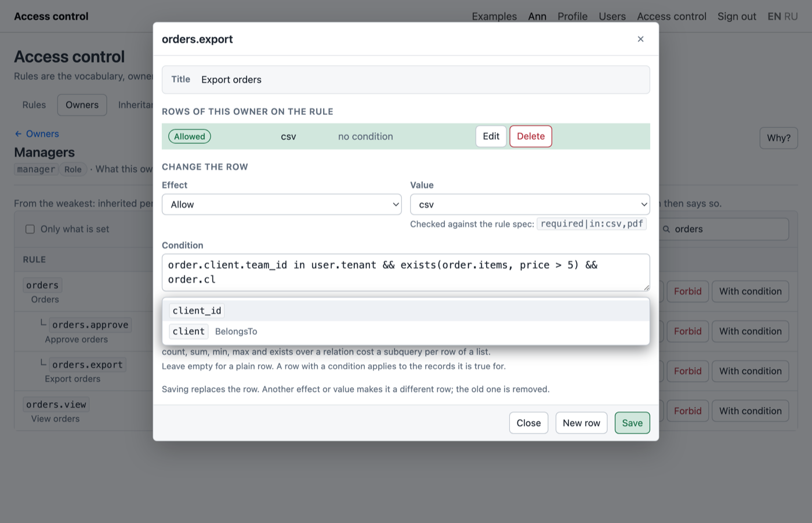The width and height of the screenshot is (812, 523).
Task: Click the manager code tag under Managers
Action: coord(36,169)
